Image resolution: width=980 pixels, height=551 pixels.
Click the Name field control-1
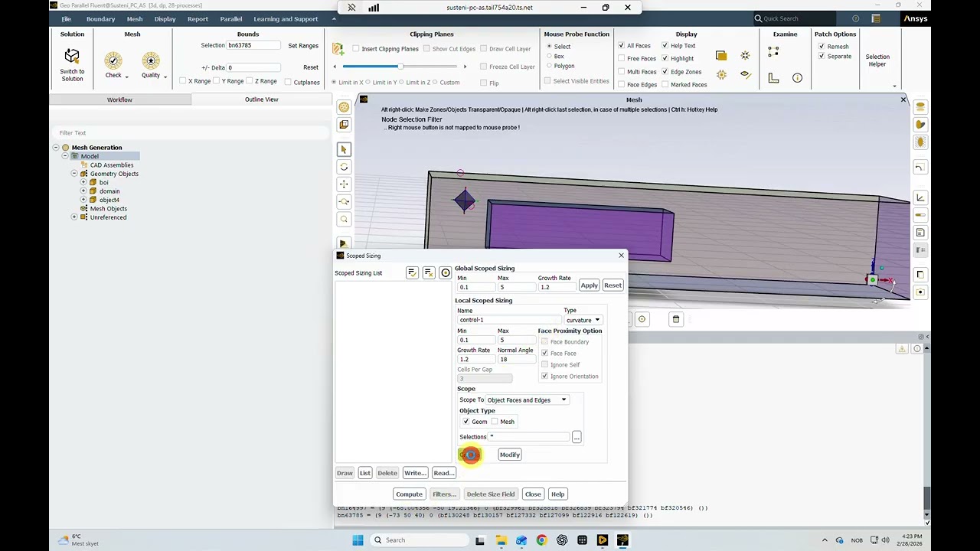(508, 320)
